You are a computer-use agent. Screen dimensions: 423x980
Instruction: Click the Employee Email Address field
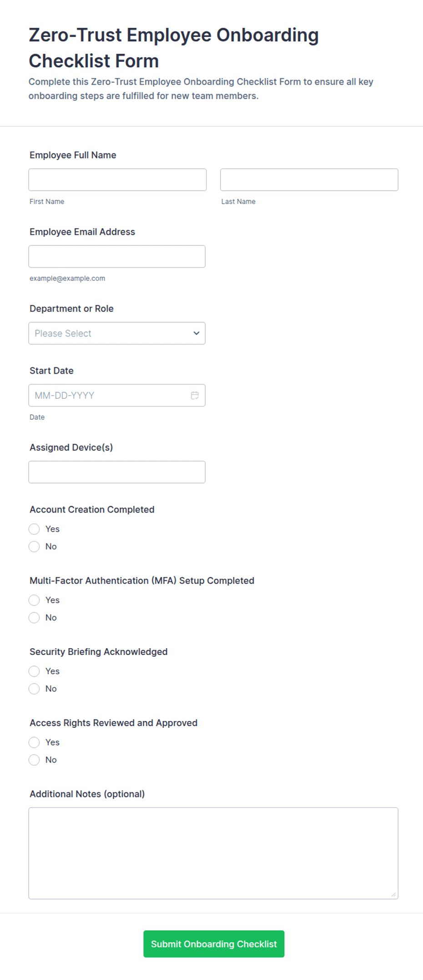[x=117, y=257]
